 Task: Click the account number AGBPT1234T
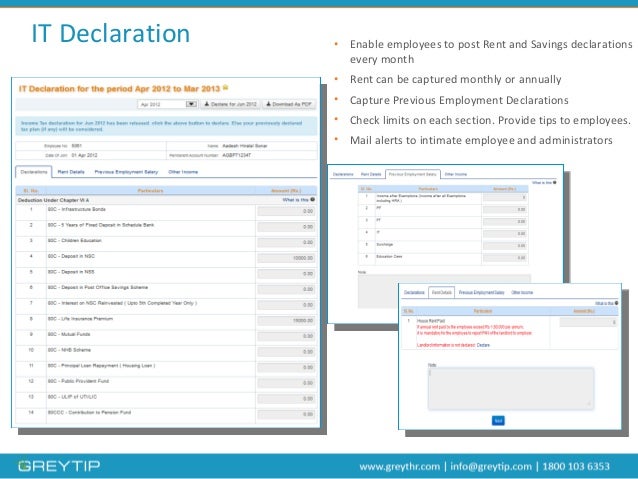click(237, 155)
